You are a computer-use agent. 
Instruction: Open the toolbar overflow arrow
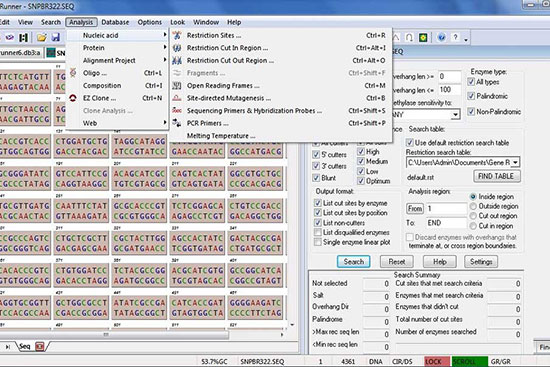(466, 39)
